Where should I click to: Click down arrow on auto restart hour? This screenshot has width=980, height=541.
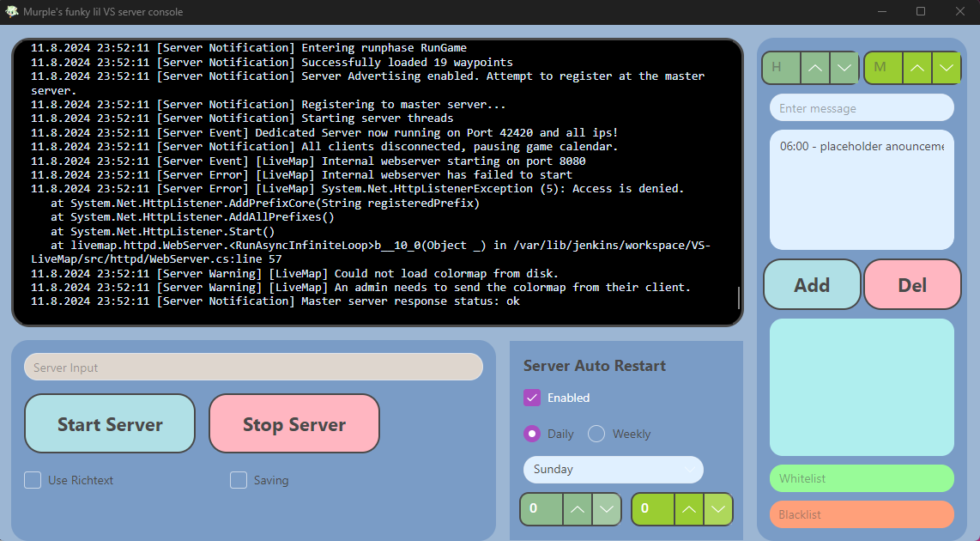point(607,509)
